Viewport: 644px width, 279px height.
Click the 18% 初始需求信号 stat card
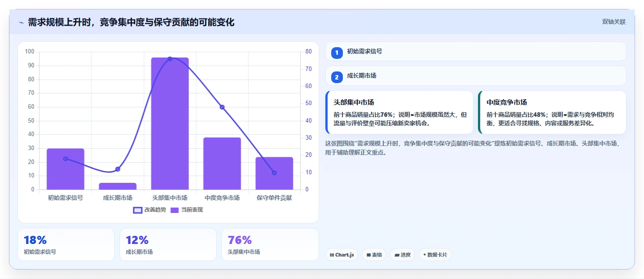66,244
